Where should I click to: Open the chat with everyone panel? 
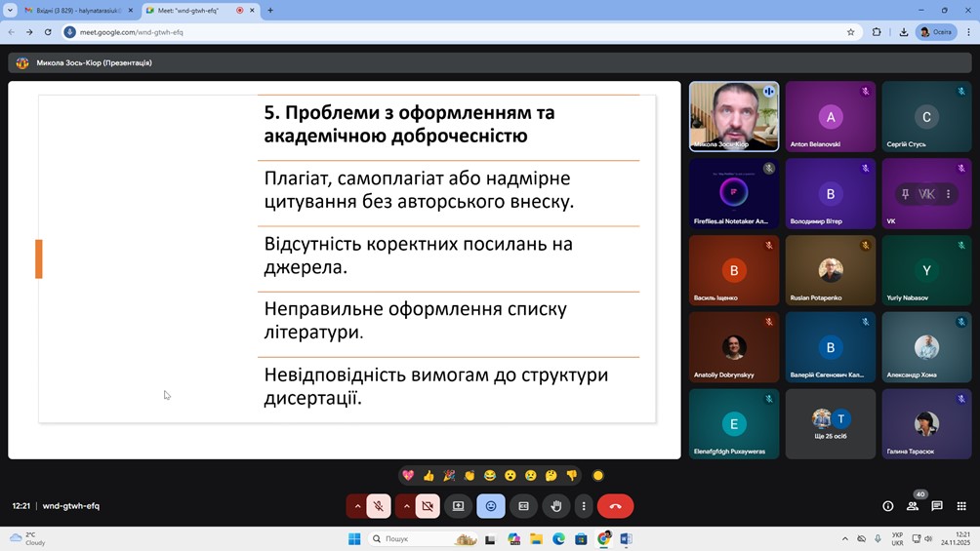[937, 506]
